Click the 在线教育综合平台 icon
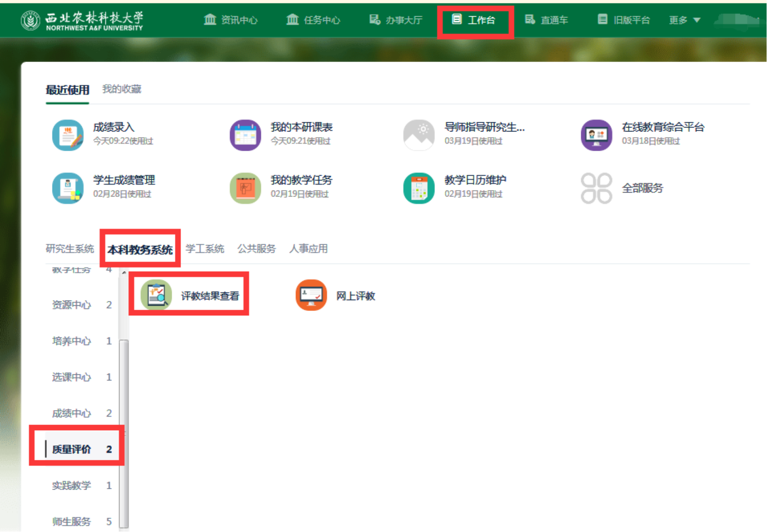The image size is (767, 532). pos(596,135)
